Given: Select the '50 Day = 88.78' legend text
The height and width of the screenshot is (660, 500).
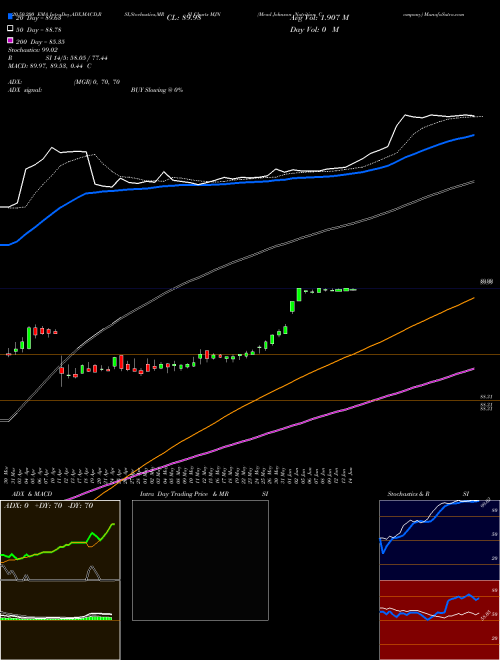Looking at the screenshot, I should click(x=39, y=30).
